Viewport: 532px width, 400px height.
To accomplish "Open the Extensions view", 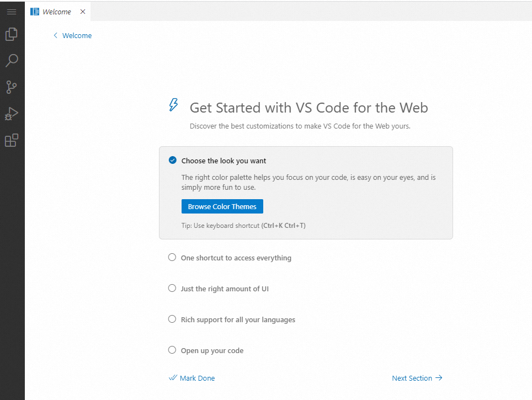I will tap(12, 140).
